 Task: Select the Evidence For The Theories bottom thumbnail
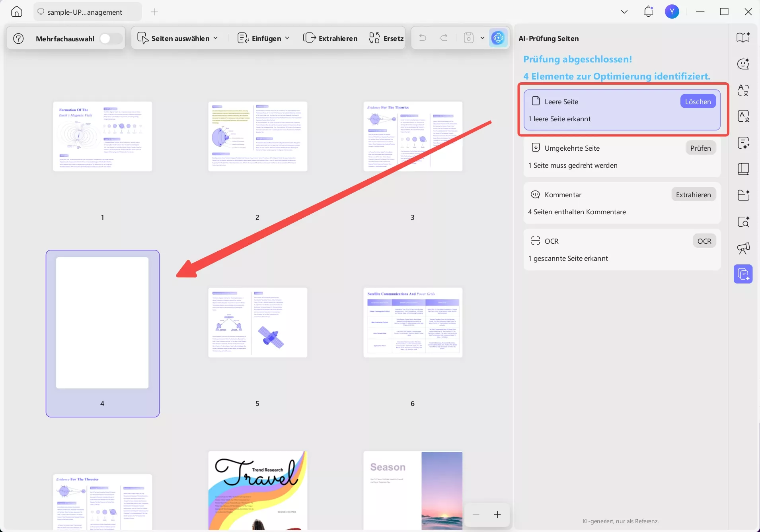click(x=103, y=502)
